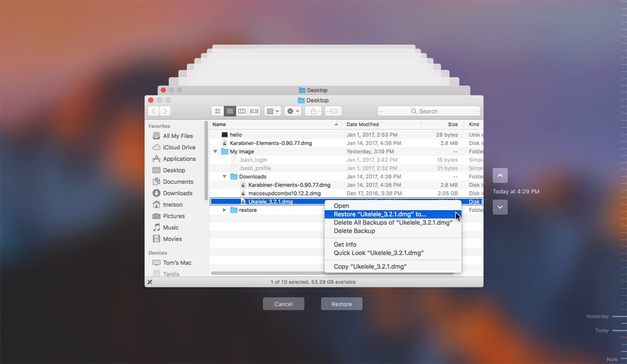Go back with the left arrow
627x364 pixels.
click(154, 111)
